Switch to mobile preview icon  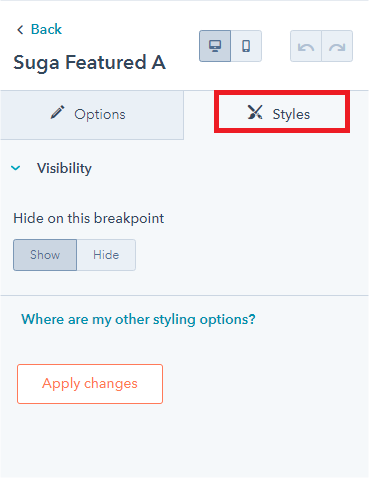coord(246,46)
